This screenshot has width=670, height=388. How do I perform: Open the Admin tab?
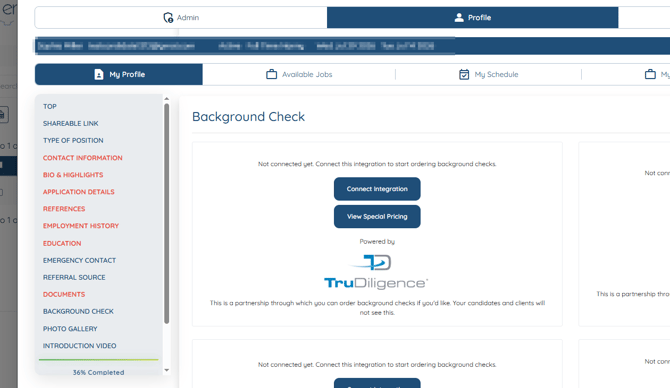181,18
